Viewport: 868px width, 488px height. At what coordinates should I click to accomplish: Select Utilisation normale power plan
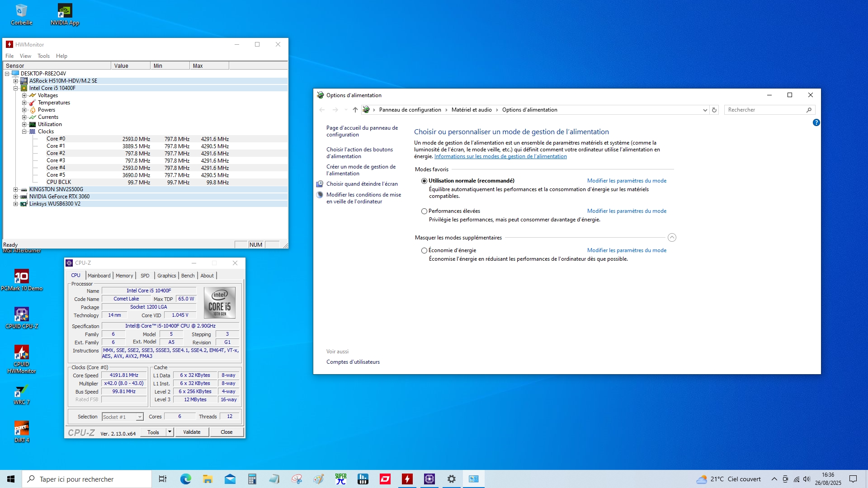click(x=424, y=181)
